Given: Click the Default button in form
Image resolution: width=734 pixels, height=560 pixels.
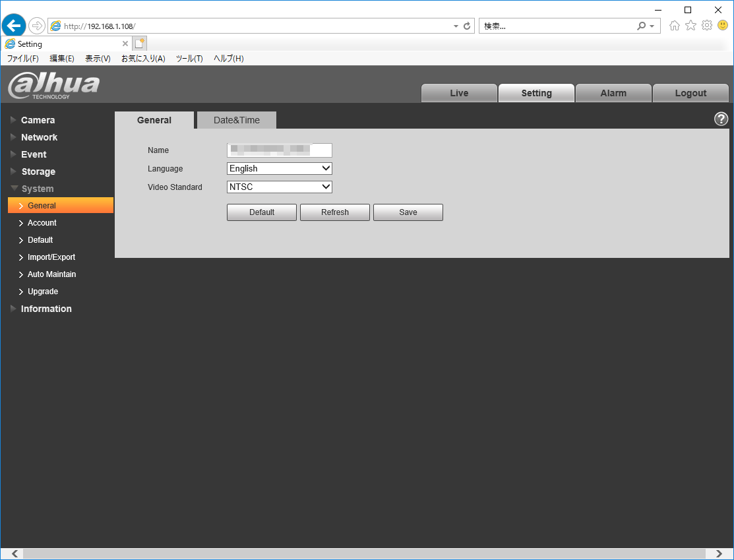Looking at the screenshot, I should (262, 212).
